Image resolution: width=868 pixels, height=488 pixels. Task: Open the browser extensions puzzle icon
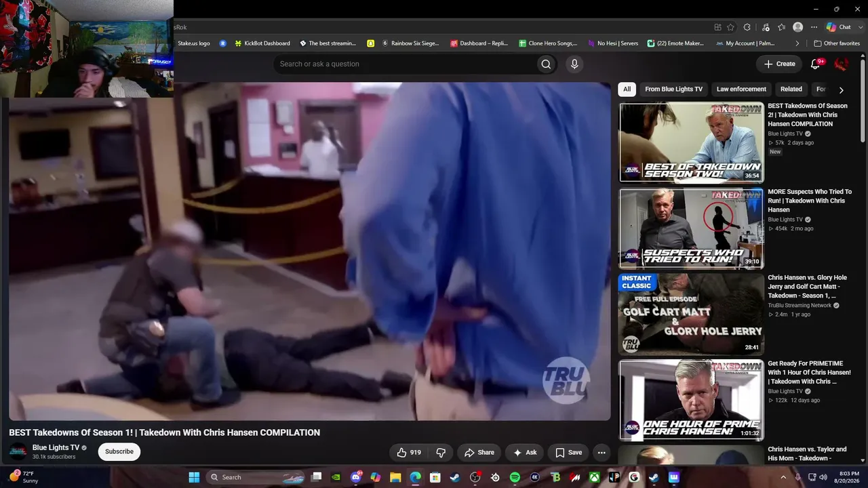point(747,27)
